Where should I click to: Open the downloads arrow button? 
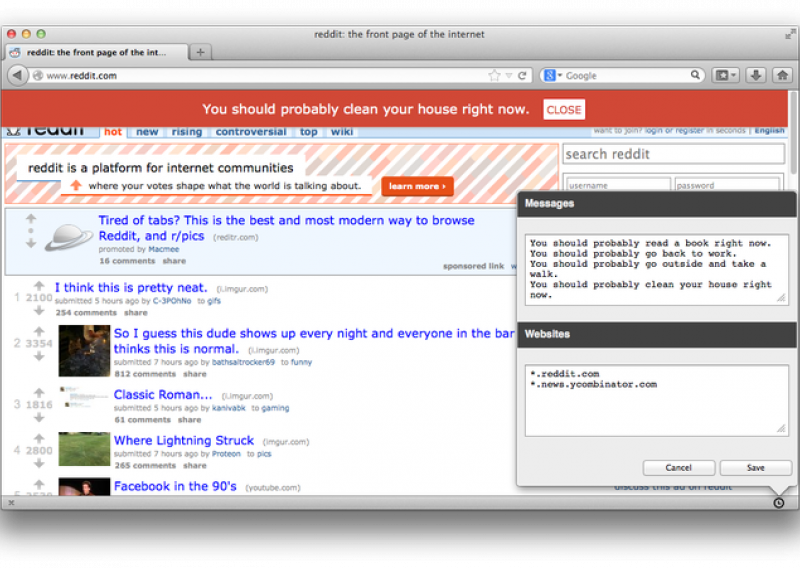[756, 76]
